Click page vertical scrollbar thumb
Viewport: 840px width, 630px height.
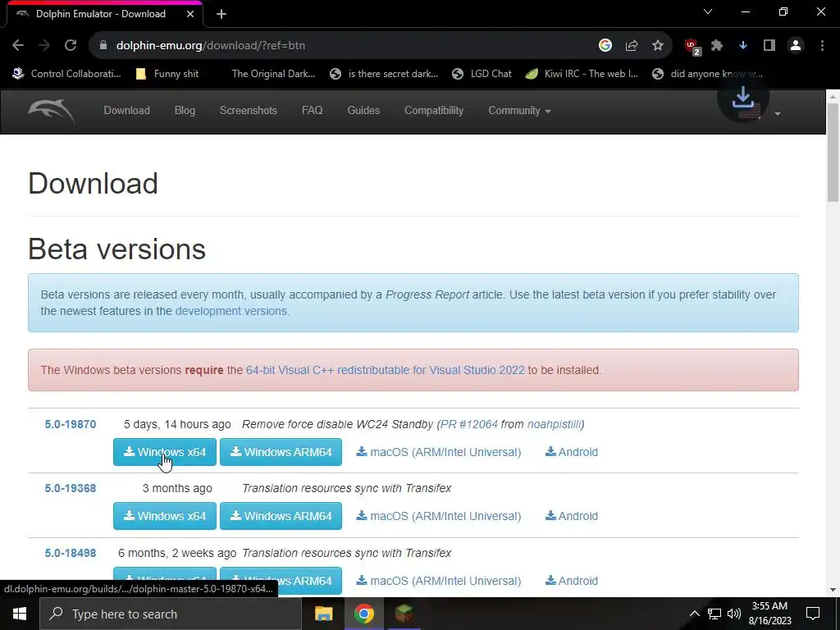coord(833,153)
